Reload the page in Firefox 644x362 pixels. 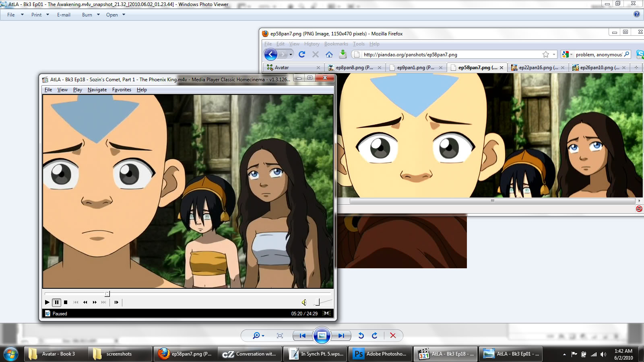302,54
